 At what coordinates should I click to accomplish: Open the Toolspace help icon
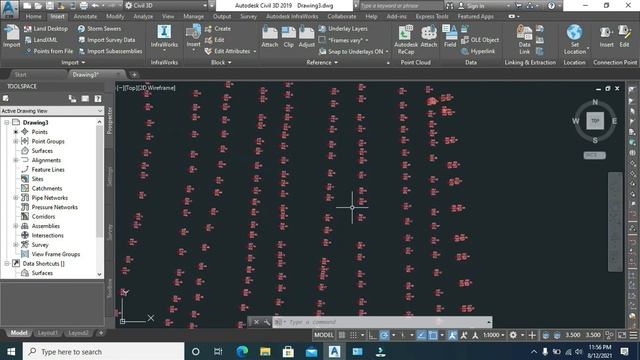98,98
